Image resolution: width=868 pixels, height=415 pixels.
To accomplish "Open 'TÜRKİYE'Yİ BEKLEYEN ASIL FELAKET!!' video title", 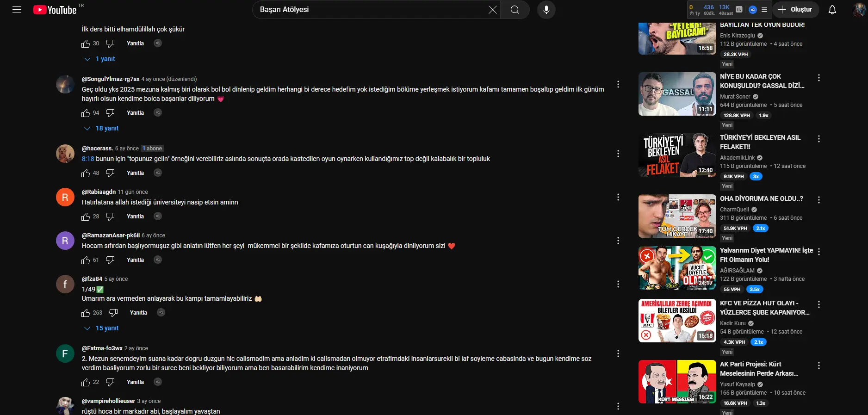I will point(760,142).
